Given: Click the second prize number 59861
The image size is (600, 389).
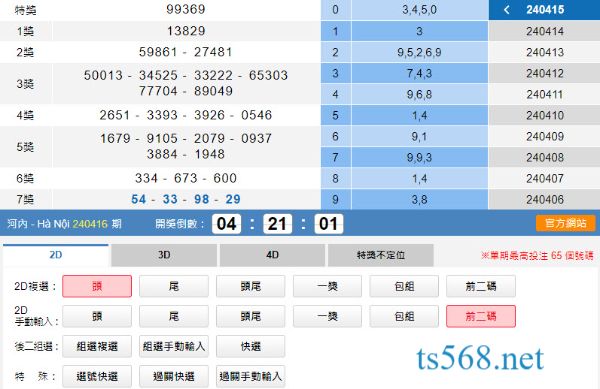Looking at the screenshot, I should coord(158,52).
